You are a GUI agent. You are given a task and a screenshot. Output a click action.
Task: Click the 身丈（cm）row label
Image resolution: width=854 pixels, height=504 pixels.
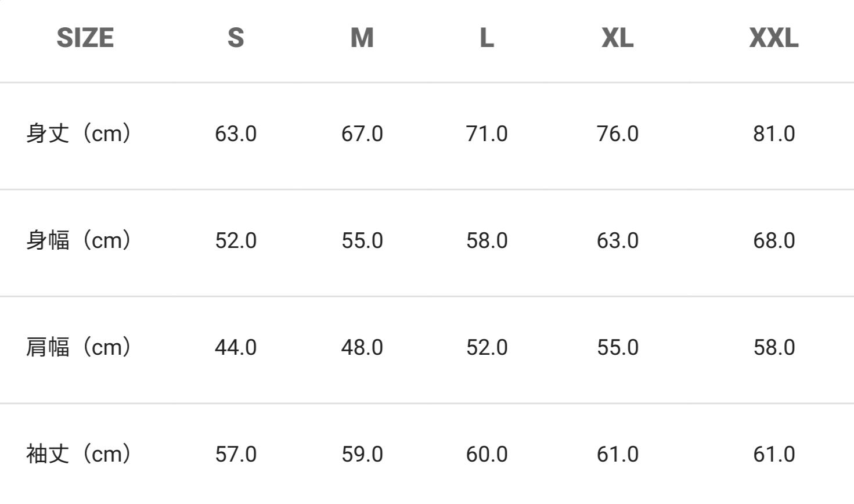tap(78, 134)
